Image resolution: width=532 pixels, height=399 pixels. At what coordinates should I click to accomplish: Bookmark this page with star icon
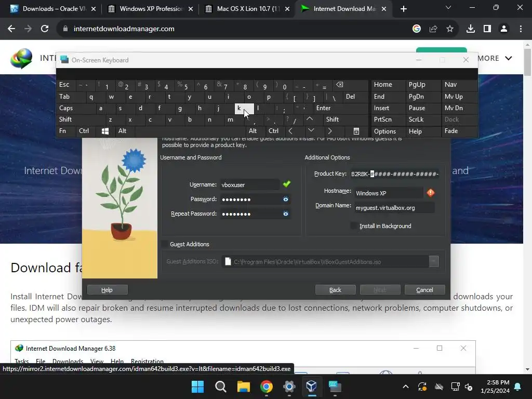450,29
